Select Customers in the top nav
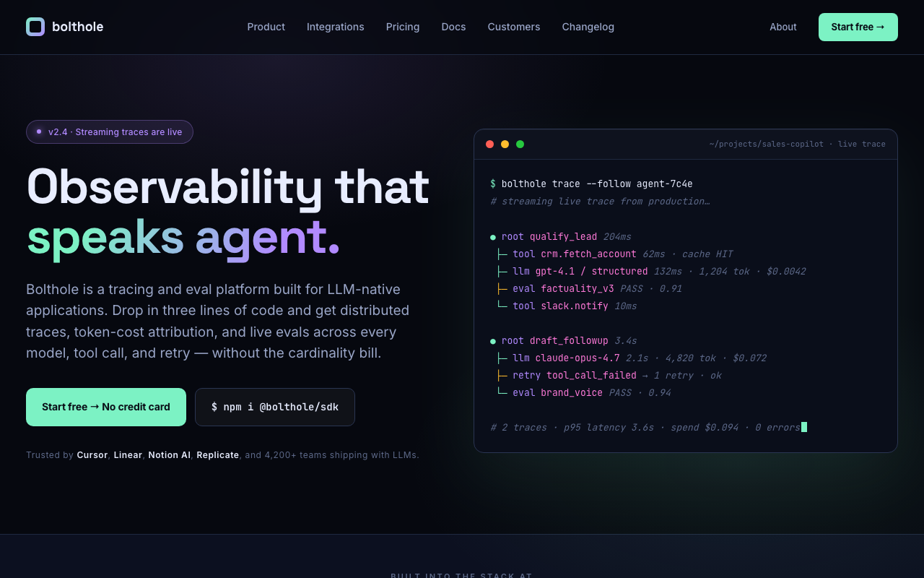The image size is (924, 578). [514, 27]
